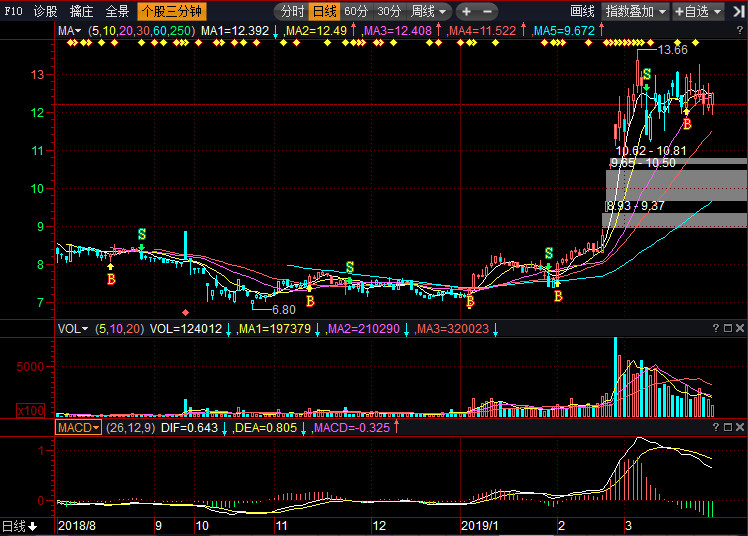Open the +自选 add-to-watchlist dropdown
The image size is (748, 536).
(x=698, y=11)
